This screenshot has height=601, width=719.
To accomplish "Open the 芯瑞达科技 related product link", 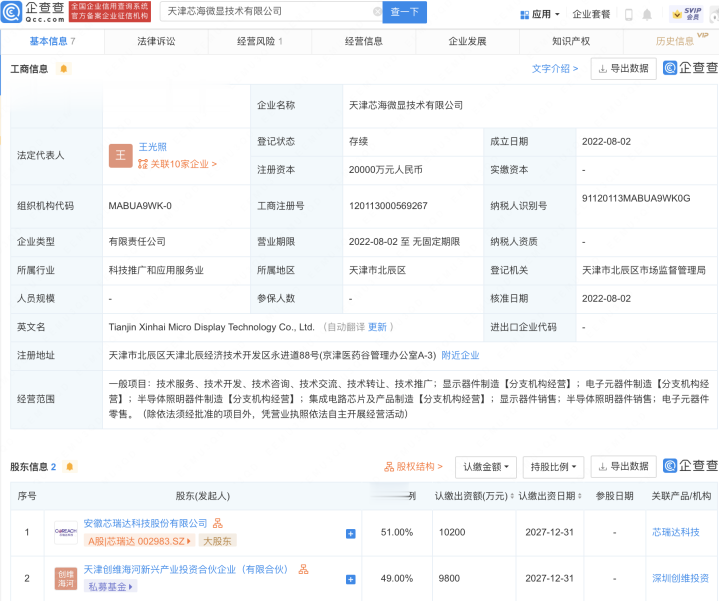I will click(676, 532).
